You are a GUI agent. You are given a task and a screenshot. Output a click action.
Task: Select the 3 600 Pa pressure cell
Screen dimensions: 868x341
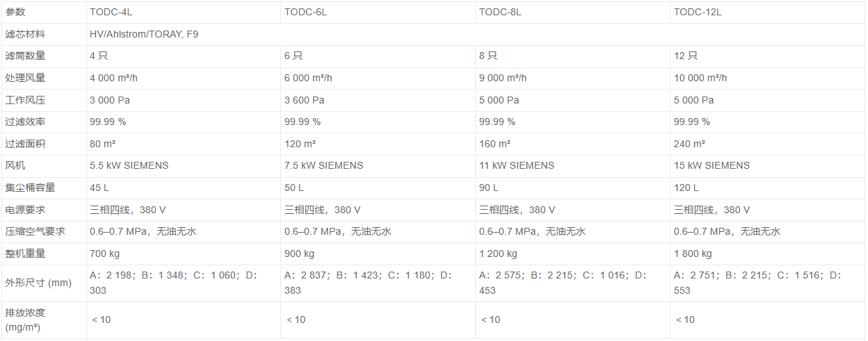378,100
